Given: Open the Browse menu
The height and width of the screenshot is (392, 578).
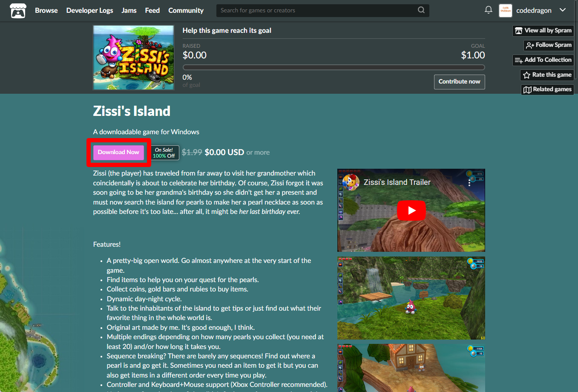Looking at the screenshot, I should tap(46, 10).
